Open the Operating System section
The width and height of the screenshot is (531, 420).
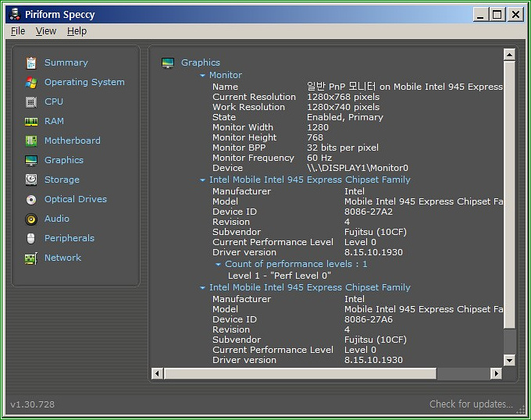click(x=84, y=82)
